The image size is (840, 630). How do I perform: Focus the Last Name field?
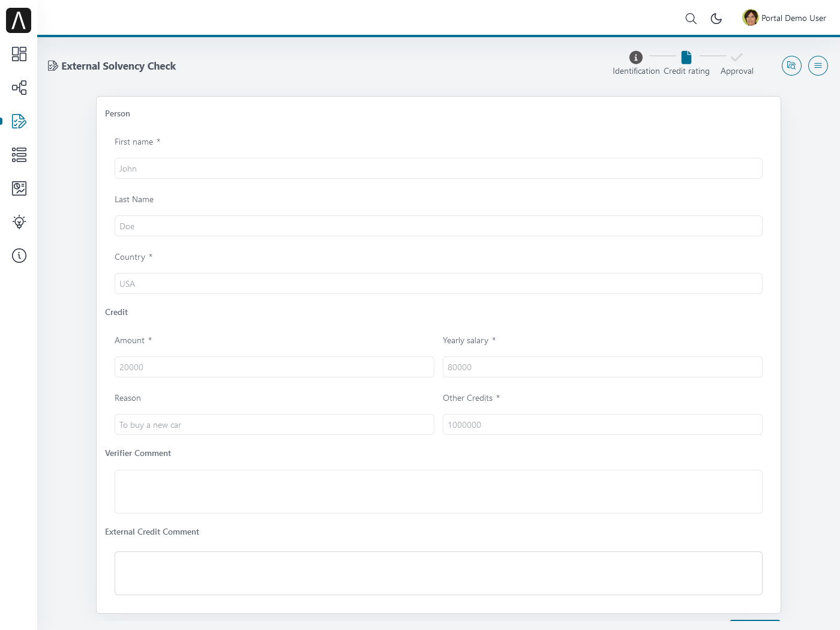click(x=438, y=226)
